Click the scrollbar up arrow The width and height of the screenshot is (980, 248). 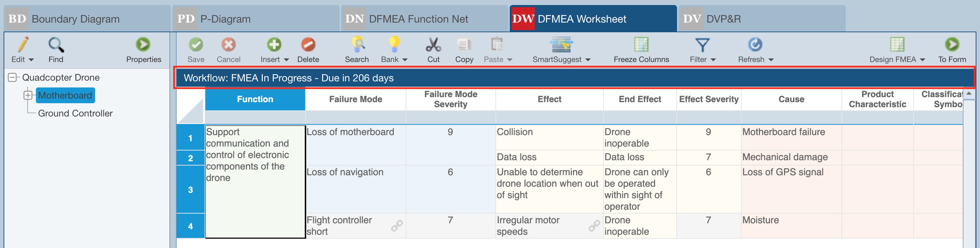pos(969,94)
